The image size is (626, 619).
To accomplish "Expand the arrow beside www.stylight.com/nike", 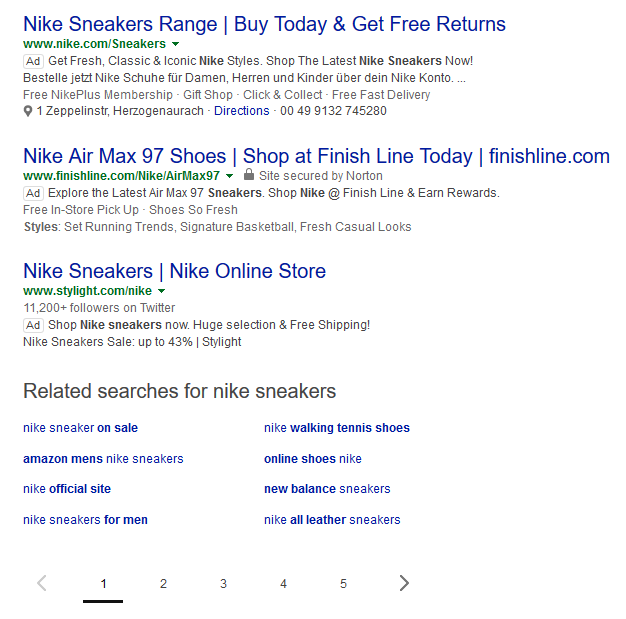I will click(x=162, y=291).
